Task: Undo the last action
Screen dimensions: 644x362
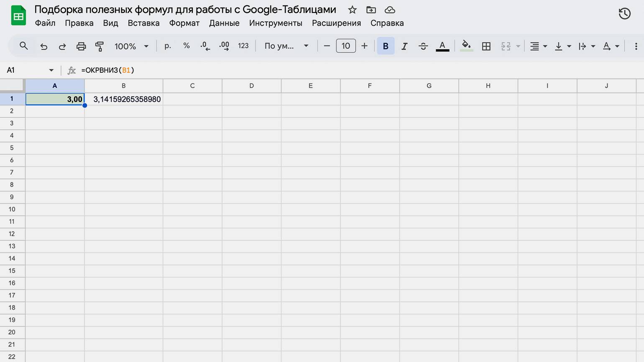Action: [x=43, y=46]
